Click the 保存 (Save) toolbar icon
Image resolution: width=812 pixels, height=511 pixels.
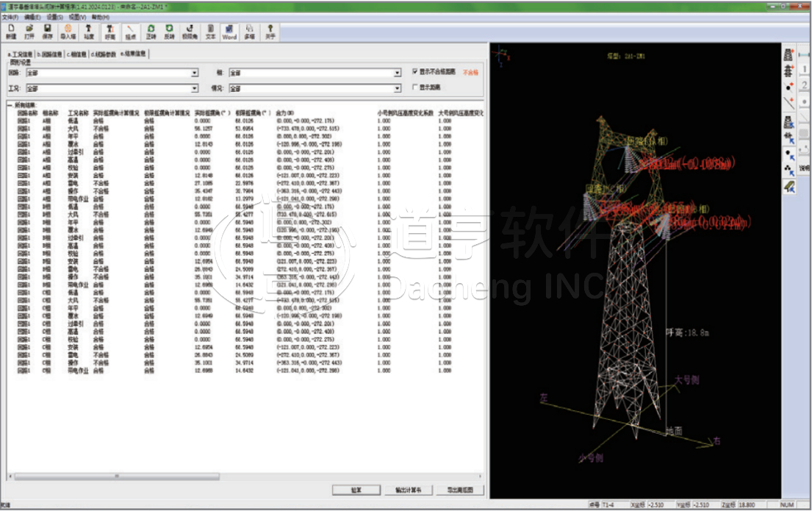pos(48,31)
